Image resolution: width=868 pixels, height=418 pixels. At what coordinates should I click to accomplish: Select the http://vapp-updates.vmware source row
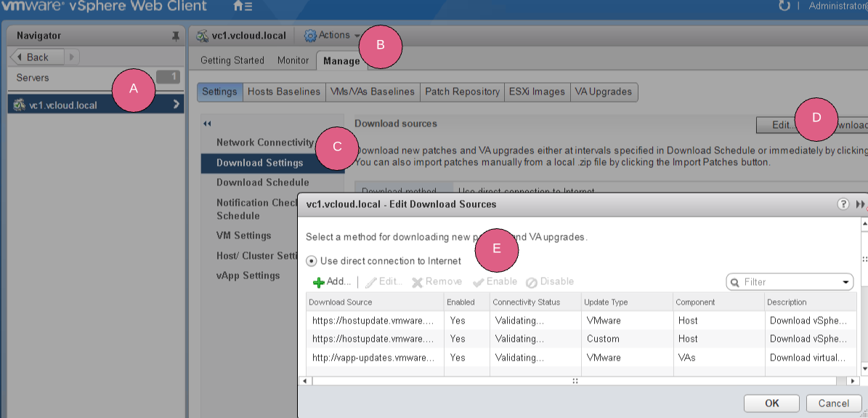pos(581,358)
